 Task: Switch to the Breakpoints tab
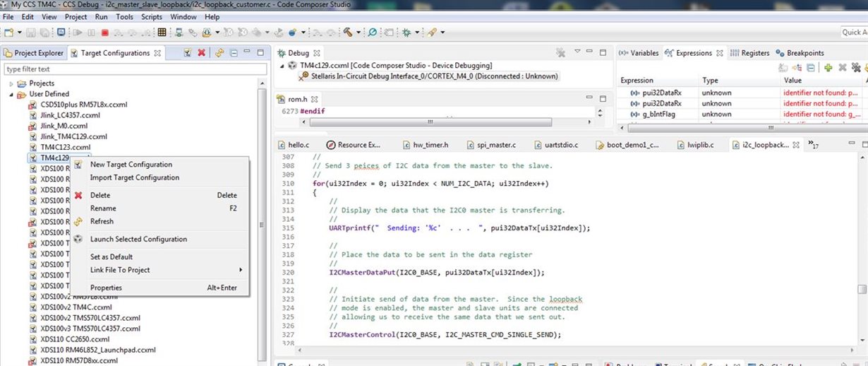pos(800,53)
